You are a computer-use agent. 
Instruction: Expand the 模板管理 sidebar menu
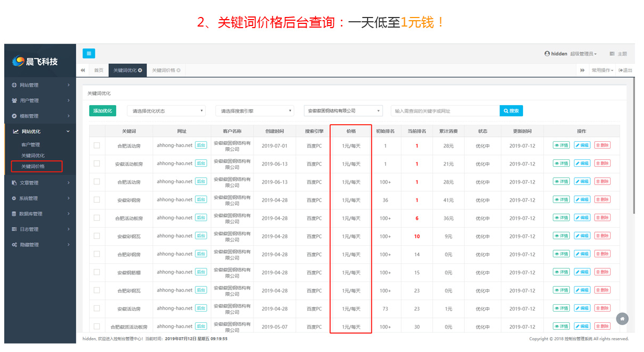tap(40, 116)
